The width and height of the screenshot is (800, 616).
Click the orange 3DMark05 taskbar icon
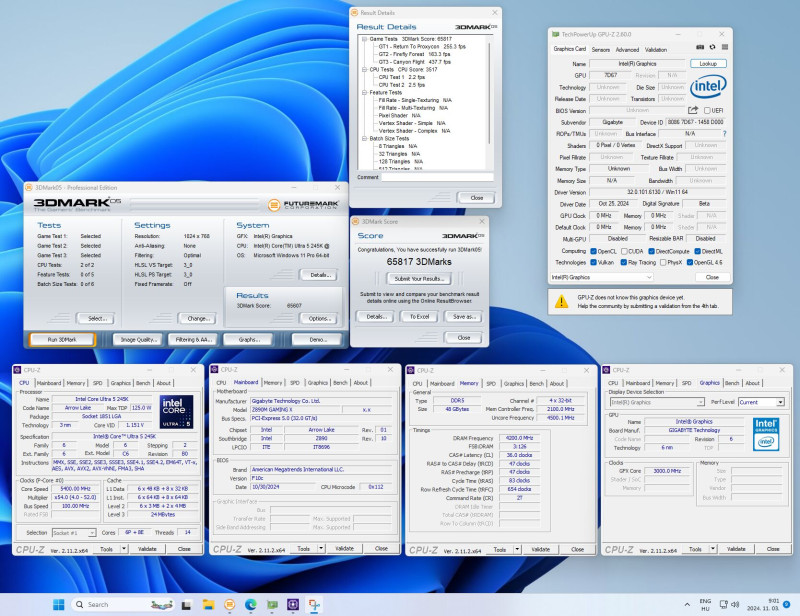click(230, 605)
